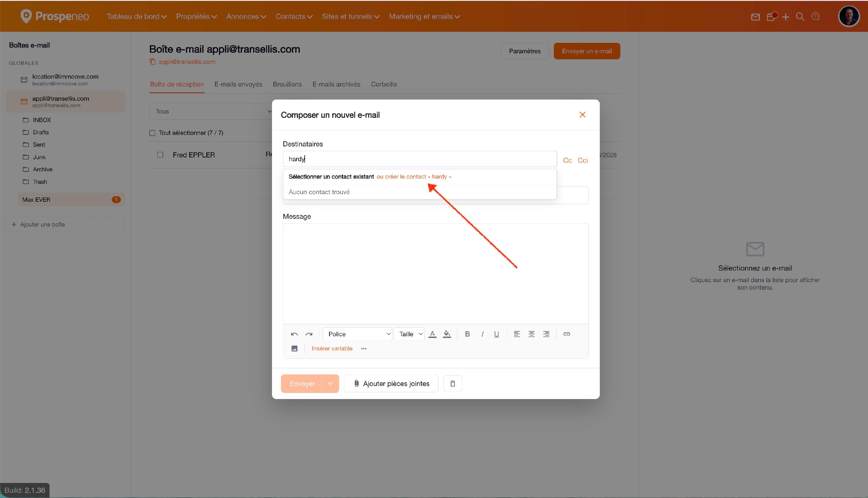The image size is (868, 498).
Task: Click Ajouter une boîte button
Action: coord(65,225)
